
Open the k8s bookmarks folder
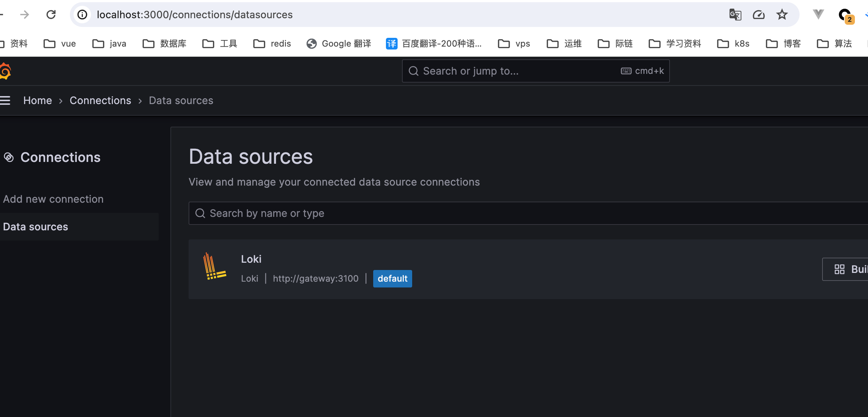[733, 44]
